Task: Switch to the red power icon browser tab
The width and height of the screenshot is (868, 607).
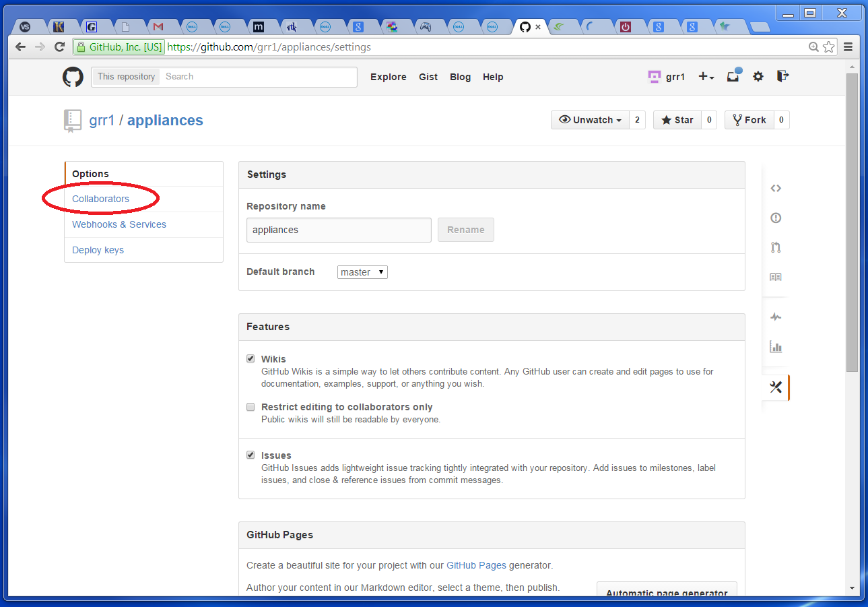Action: pyautogui.click(x=626, y=27)
